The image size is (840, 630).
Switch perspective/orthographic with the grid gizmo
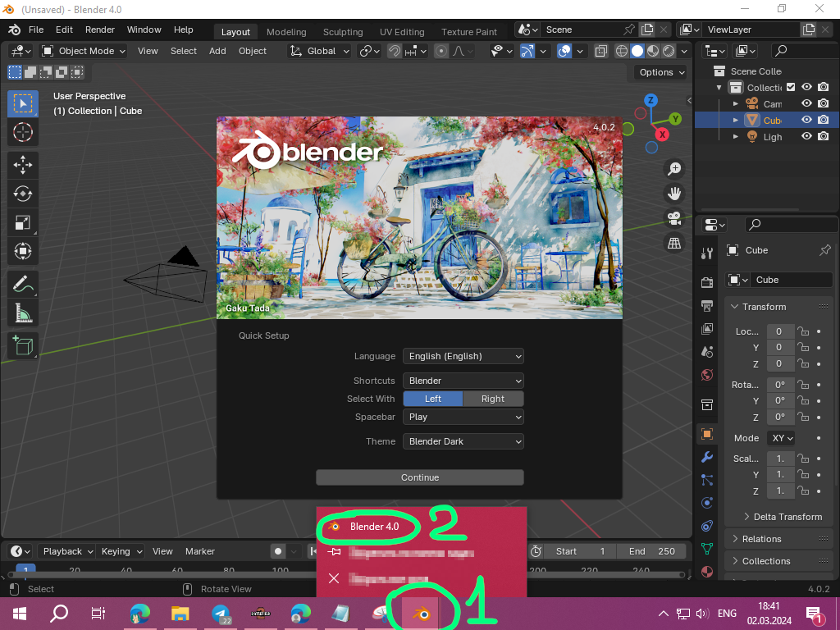point(674,243)
